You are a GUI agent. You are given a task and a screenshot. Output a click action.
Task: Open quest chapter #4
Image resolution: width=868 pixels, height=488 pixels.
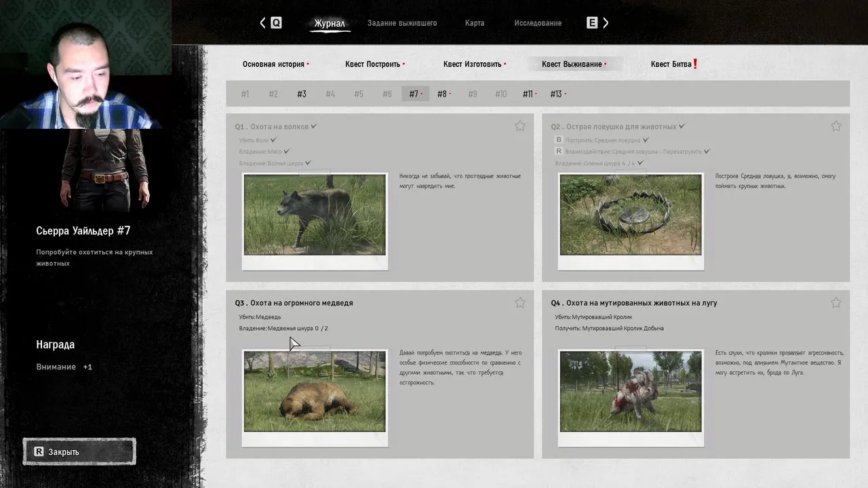click(x=330, y=94)
